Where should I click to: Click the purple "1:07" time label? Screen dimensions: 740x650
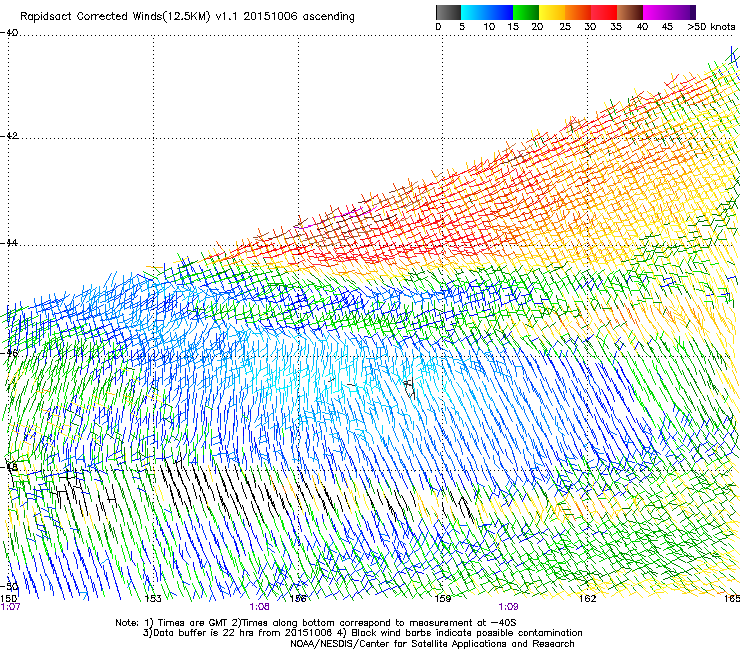pos(10,607)
